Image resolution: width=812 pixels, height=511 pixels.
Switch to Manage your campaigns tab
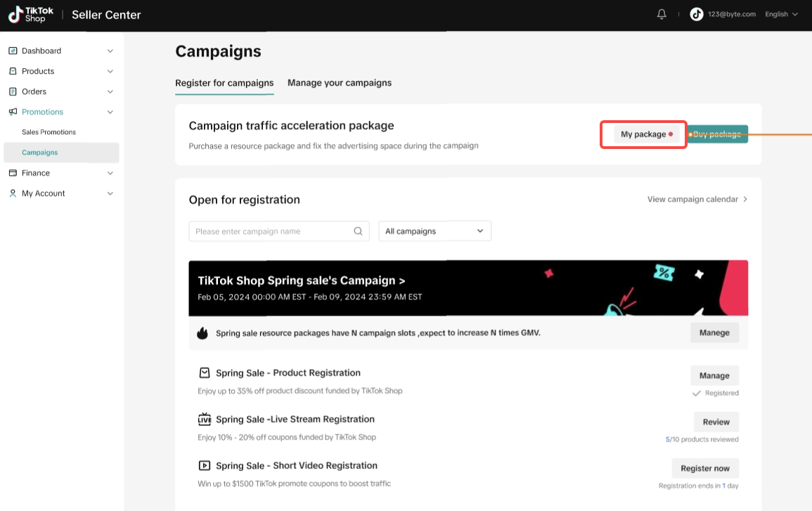340,83
